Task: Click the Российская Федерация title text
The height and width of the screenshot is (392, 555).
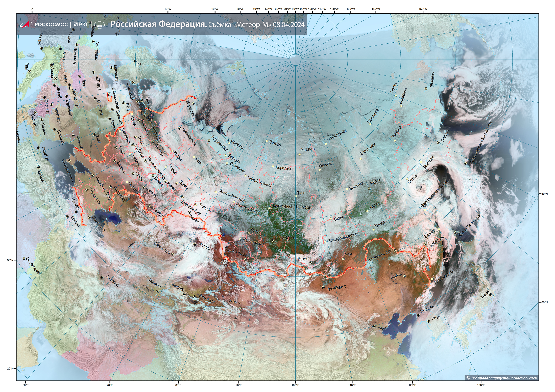Action: (x=159, y=24)
